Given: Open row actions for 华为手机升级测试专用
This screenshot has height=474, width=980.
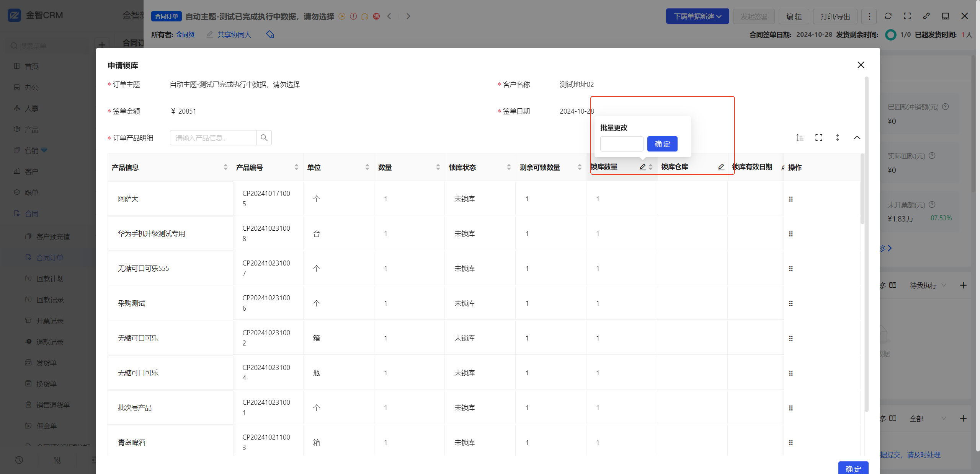Looking at the screenshot, I should coord(791,234).
